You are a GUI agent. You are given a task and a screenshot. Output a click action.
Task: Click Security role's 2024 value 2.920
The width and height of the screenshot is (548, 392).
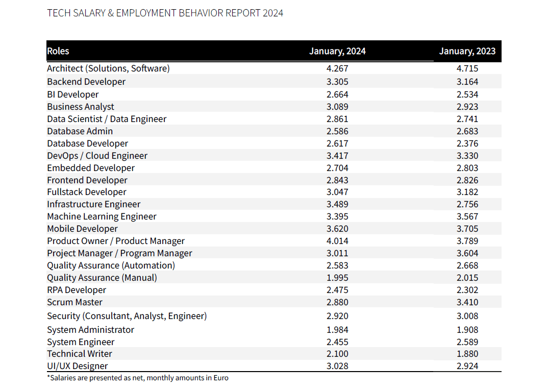click(x=337, y=316)
